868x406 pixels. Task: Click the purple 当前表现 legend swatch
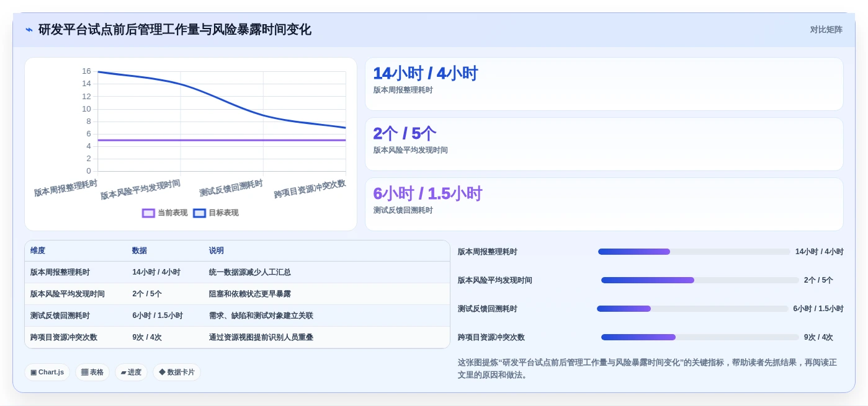(148, 213)
